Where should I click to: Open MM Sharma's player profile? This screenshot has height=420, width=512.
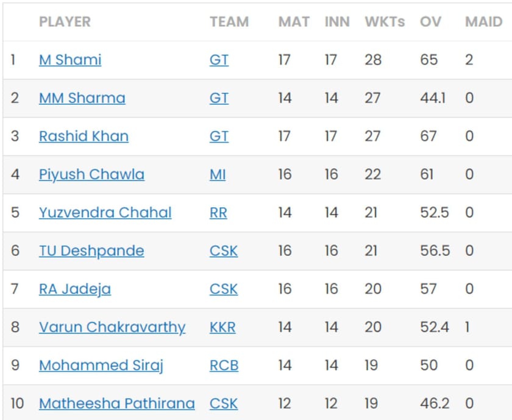pyautogui.click(x=81, y=98)
